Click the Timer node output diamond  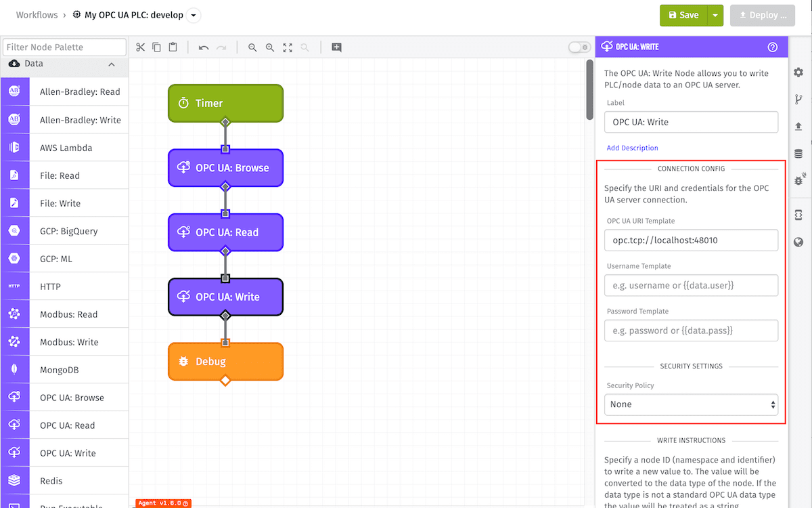[225, 123]
